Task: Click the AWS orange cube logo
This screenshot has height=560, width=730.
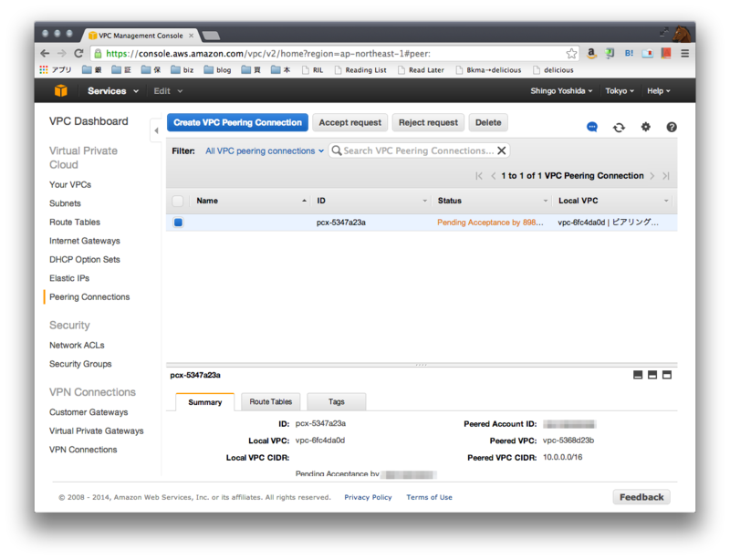Action: [x=61, y=91]
